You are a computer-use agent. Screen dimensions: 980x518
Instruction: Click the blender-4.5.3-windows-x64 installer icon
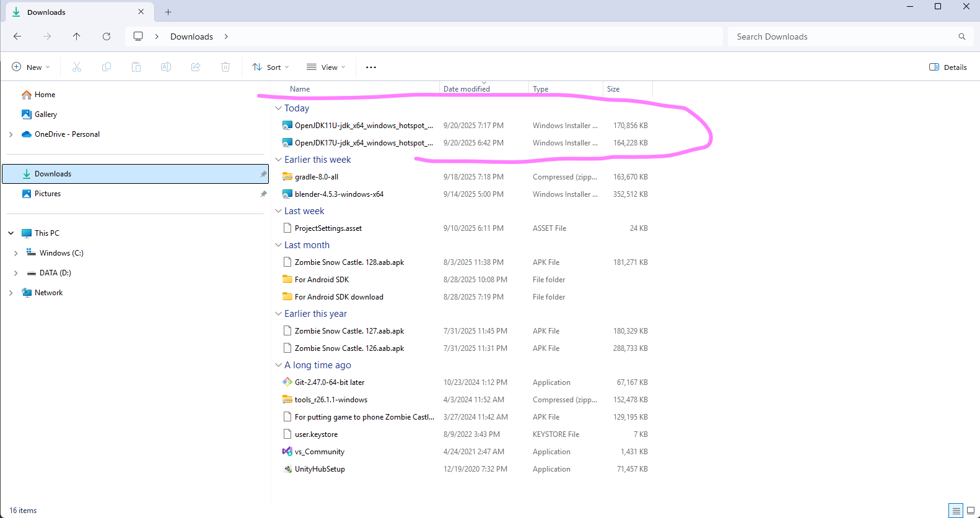(x=287, y=194)
